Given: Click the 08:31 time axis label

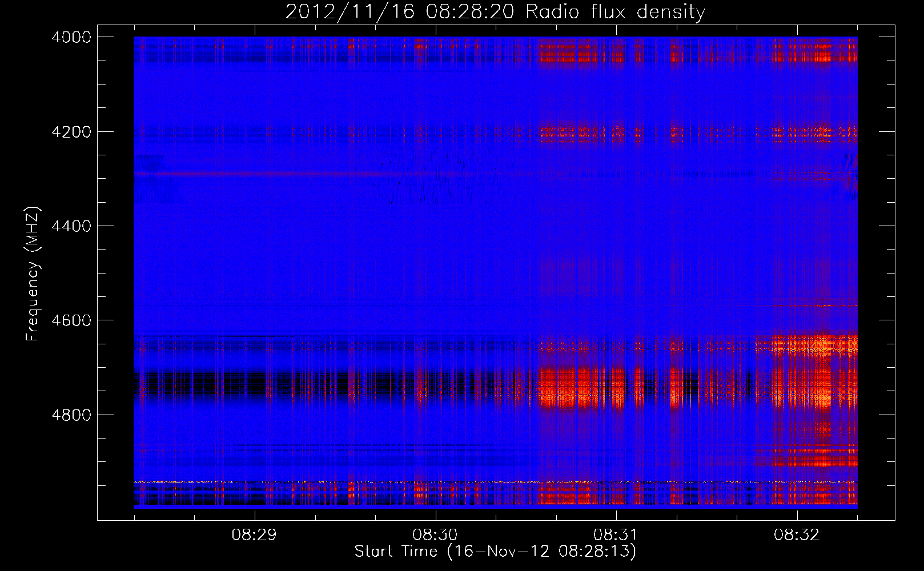Looking at the screenshot, I should (x=616, y=534).
